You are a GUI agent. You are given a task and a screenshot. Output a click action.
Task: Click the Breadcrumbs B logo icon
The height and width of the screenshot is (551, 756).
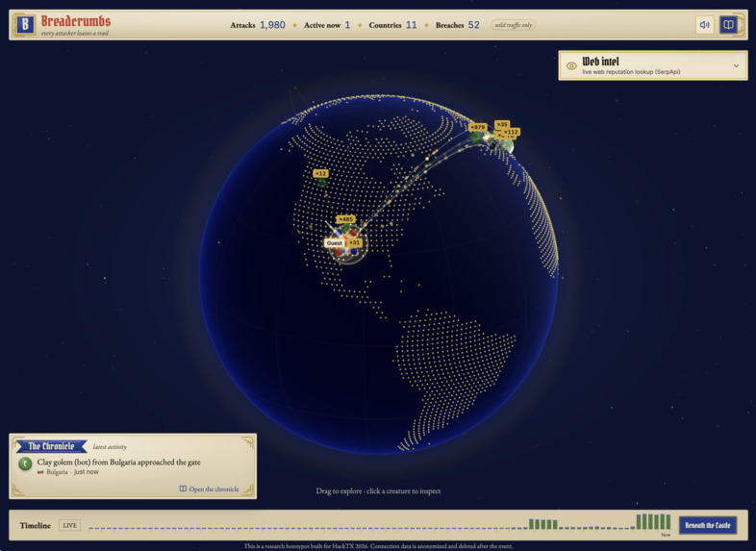pos(25,25)
